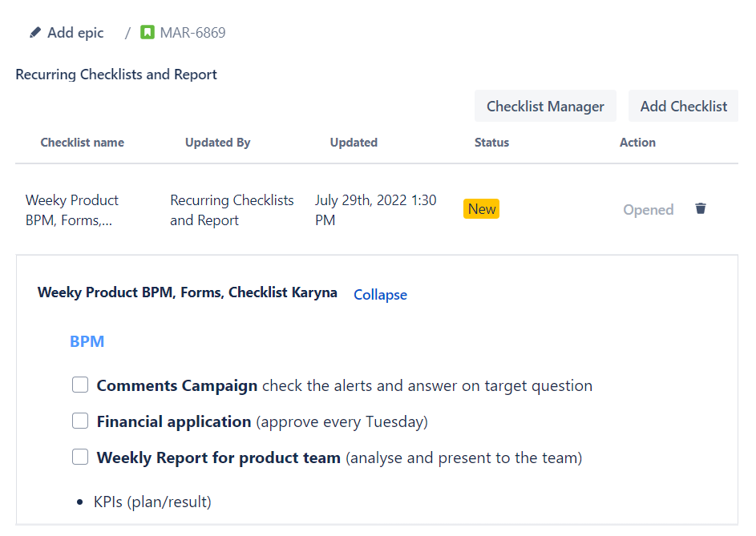
Task: Click the Updated By column header
Action: (x=217, y=143)
